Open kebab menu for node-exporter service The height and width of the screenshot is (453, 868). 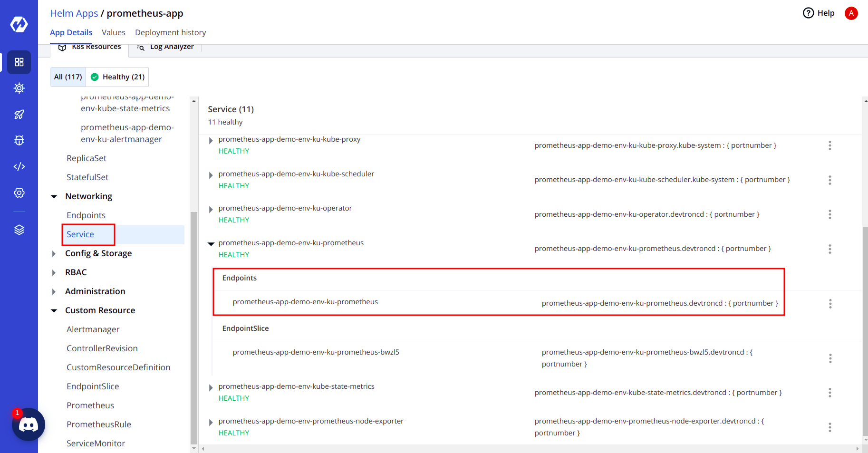[x=830, y=427]
